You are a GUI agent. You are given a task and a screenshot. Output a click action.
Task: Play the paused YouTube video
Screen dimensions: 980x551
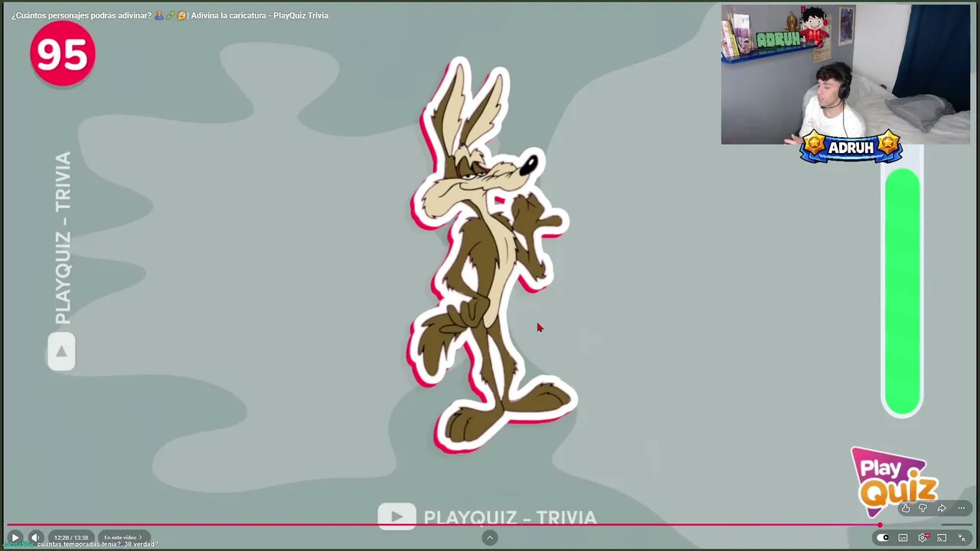(x=15, y=537)
